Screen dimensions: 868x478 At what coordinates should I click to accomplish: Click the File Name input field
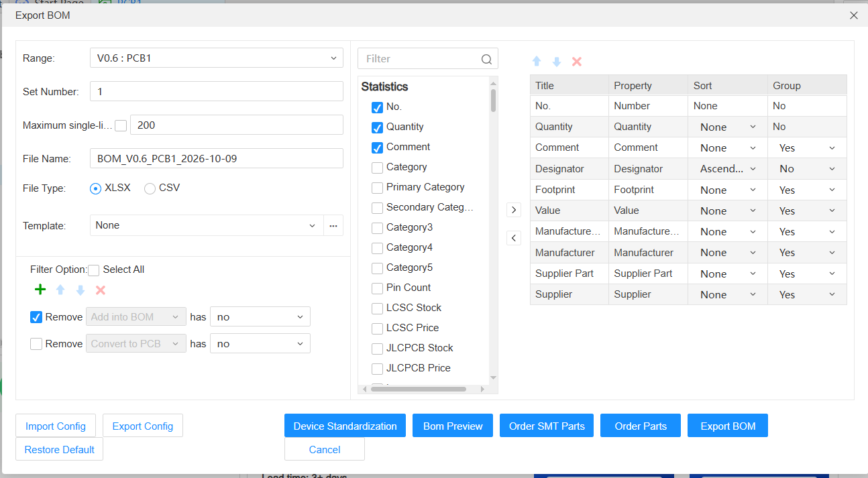216,158
